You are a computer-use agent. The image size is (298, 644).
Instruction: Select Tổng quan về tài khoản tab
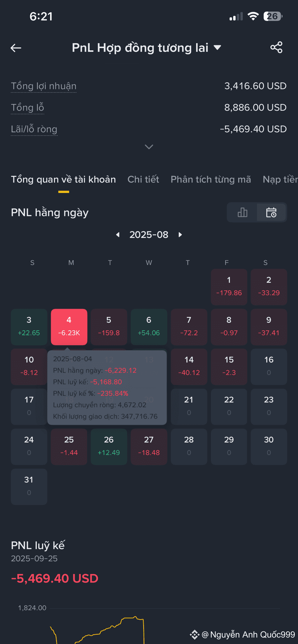63,179
